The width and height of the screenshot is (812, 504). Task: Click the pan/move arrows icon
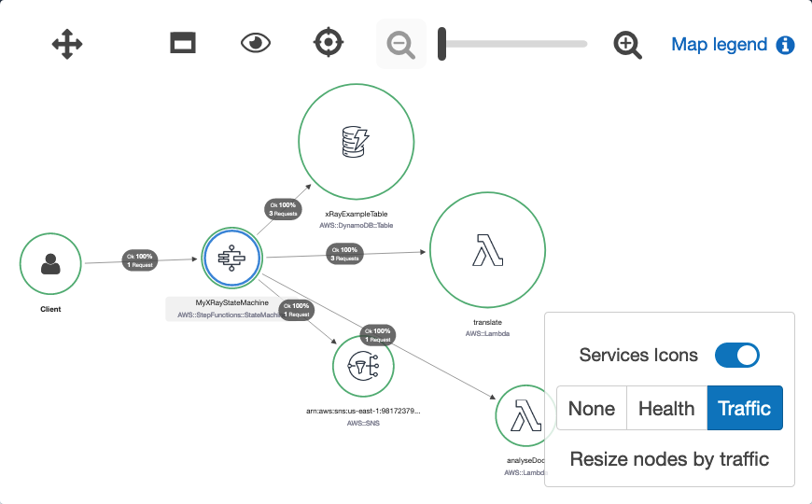pos(67,44)
